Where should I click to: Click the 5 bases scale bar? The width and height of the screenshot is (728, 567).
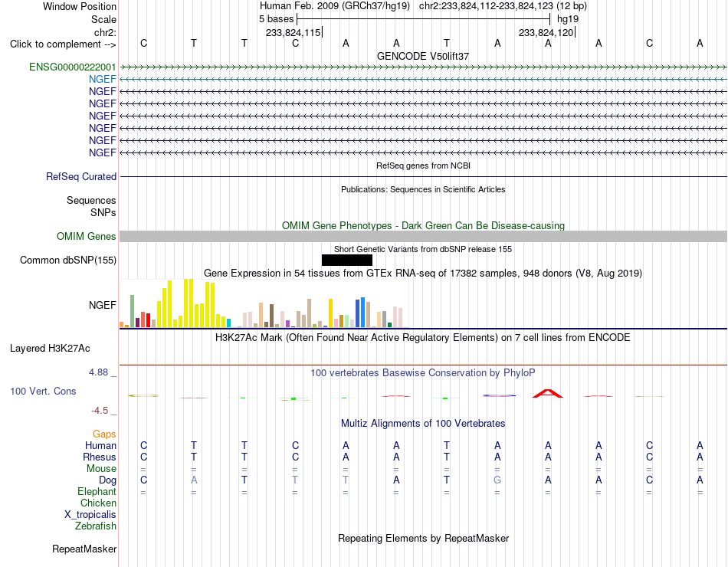(x=424, y=19)
